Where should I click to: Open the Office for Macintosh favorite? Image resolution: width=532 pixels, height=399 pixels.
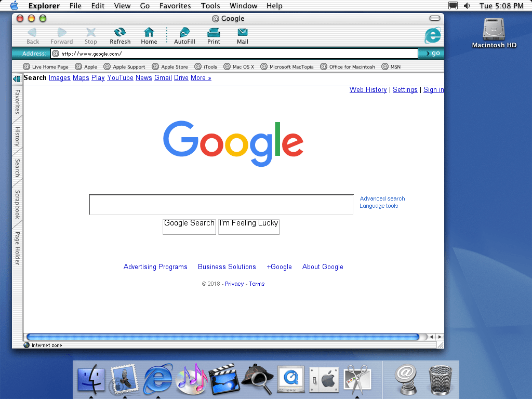coord(348,67)
